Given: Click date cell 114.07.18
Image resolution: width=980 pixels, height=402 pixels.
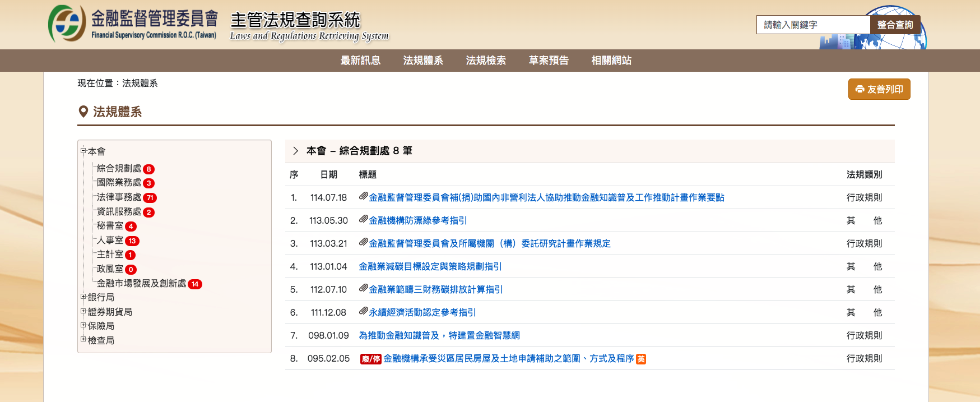Looking at the screenshot, I should 328,197.
